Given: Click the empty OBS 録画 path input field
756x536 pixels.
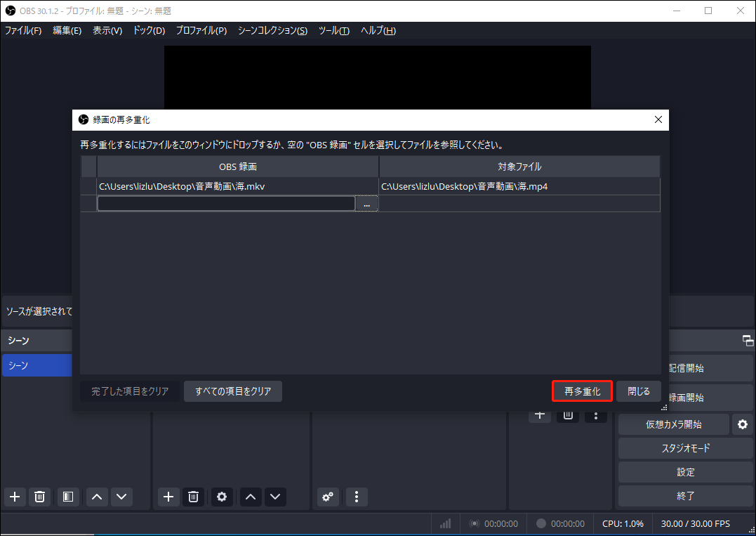Looking at the screenshot, I should pyautogui.click(x=226, y=204).
